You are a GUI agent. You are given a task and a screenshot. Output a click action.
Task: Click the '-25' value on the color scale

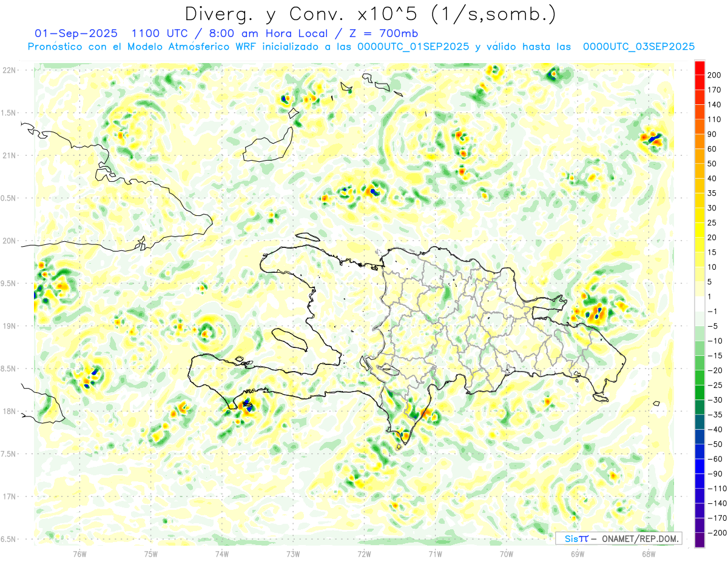click(715, 385)
